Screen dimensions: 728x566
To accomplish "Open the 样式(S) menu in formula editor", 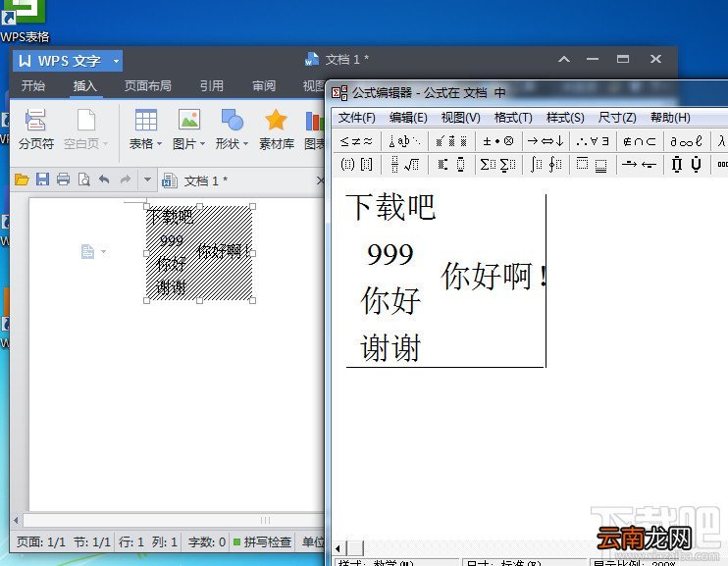I will (x=565, y=118).
